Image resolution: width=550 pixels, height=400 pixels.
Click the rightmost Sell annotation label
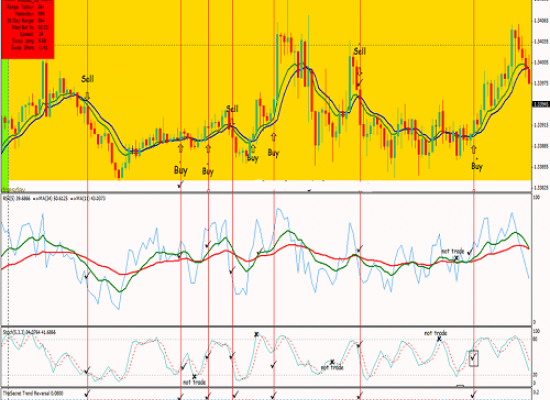(x=360, y=52)
